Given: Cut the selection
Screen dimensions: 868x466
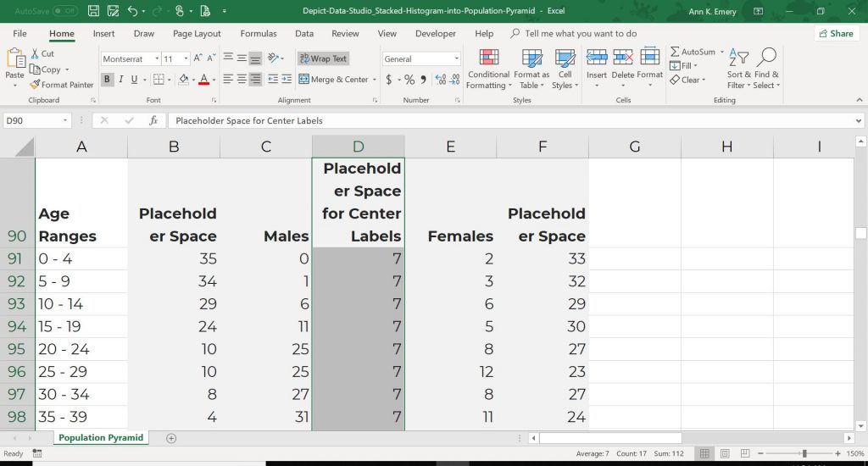Looking at the screenshot, I should click(x=42, y=53).
